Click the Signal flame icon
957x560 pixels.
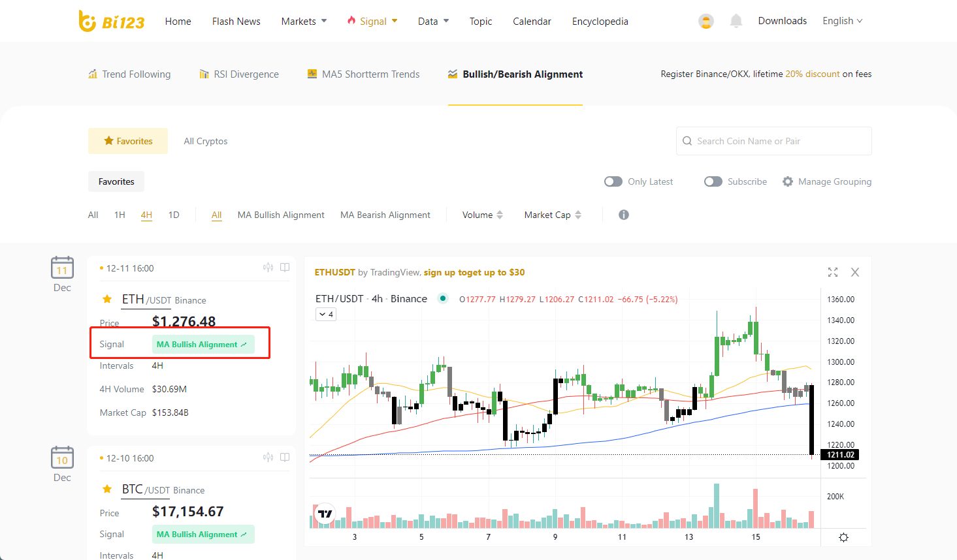coord(351,21)
